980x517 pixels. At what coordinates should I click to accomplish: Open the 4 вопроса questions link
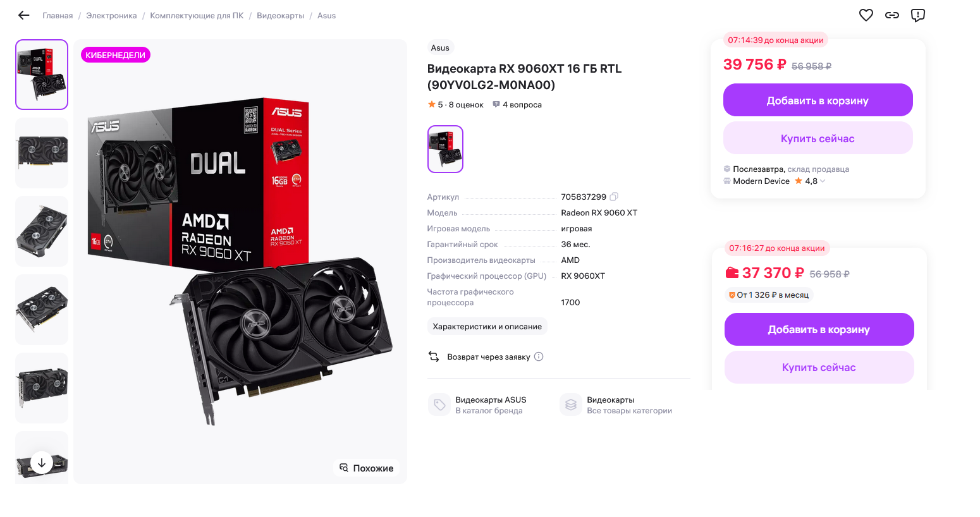[x=517, y=105]
